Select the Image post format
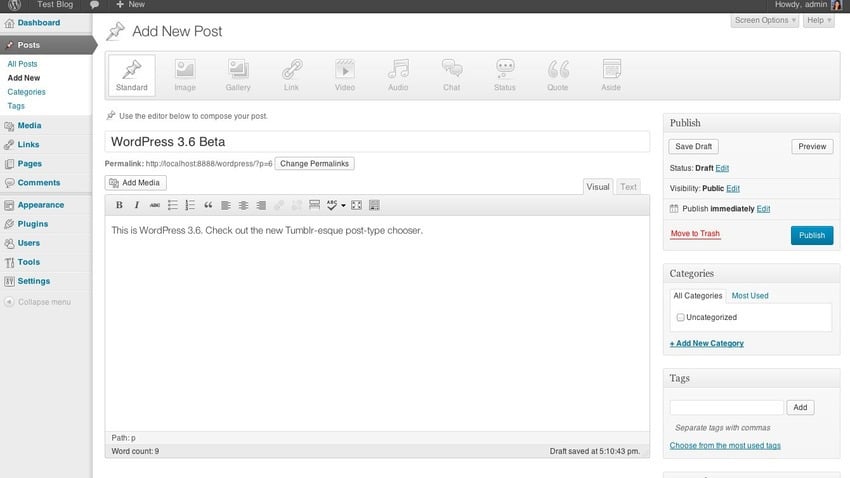The height and width of the screenshot is (478, 850). (x=185, y=75)
